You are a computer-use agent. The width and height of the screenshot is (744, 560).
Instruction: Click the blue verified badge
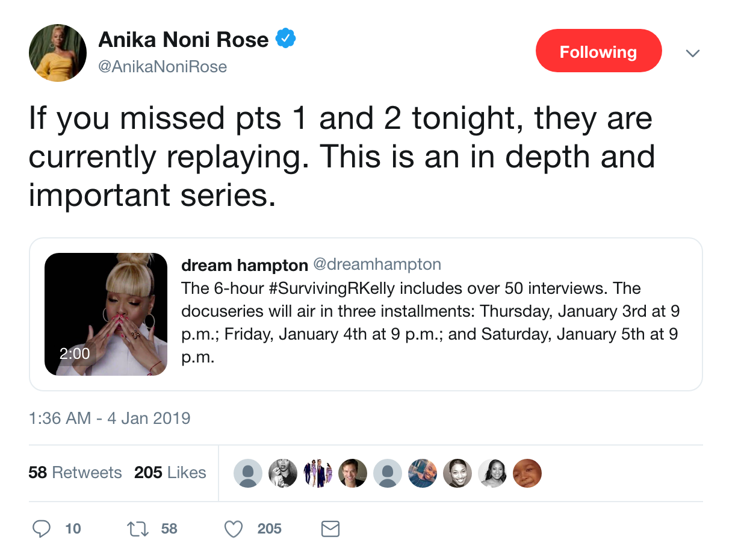click(285, 40)
